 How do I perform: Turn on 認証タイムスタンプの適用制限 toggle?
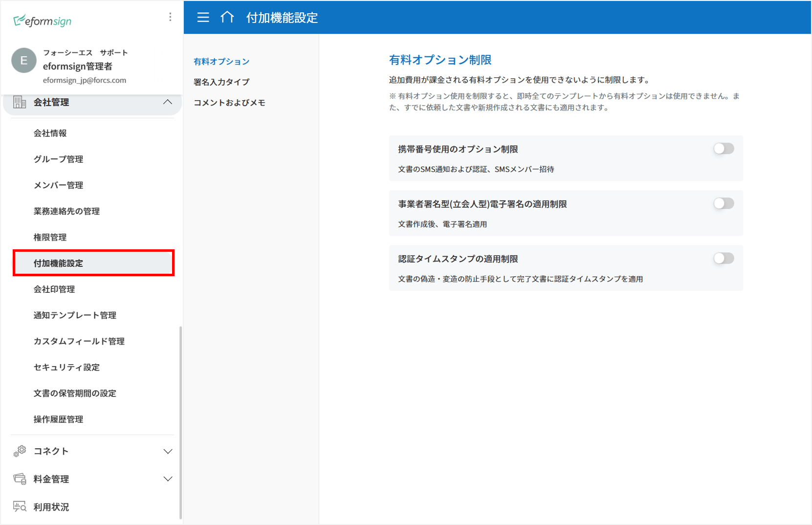724,258
